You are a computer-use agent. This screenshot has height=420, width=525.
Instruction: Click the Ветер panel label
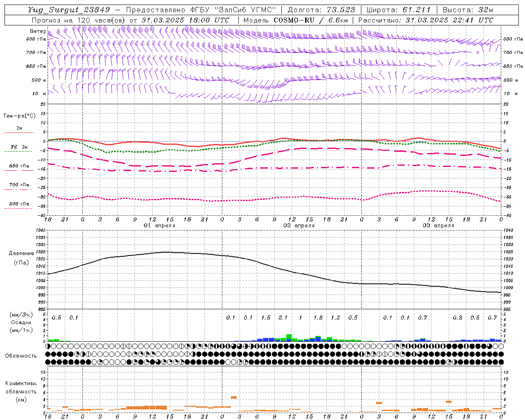(38, 31)
